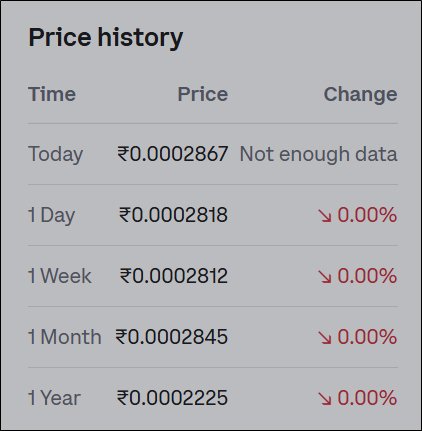Select the Time column header
Screen dimensions: 422x431
point(52,94)
